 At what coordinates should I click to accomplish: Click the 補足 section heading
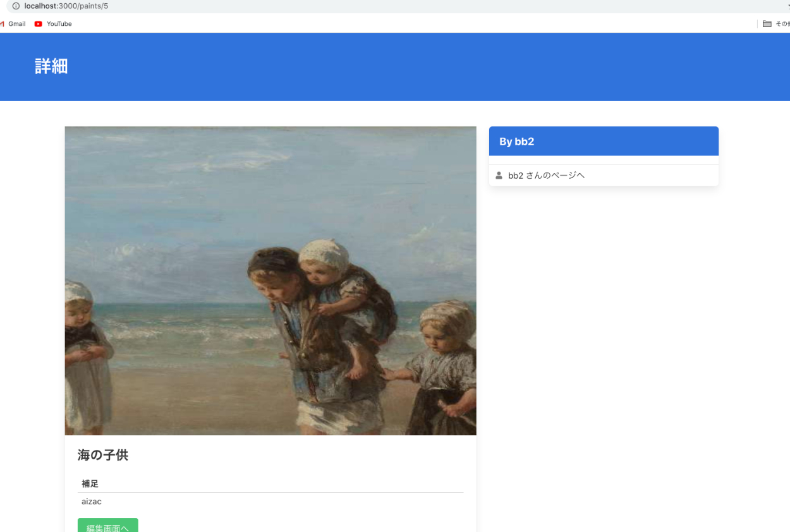90,484
